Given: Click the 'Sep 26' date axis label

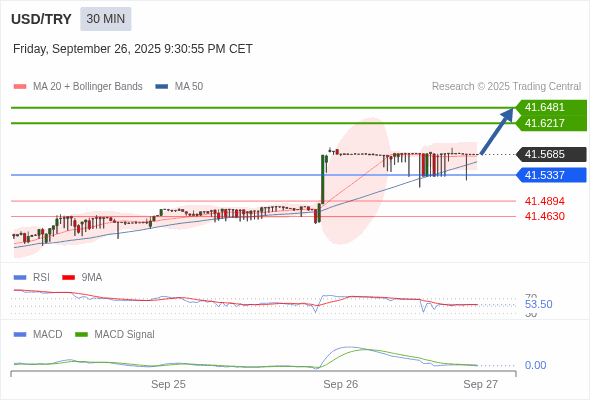Looking at the screenshot, I should 341,384.
